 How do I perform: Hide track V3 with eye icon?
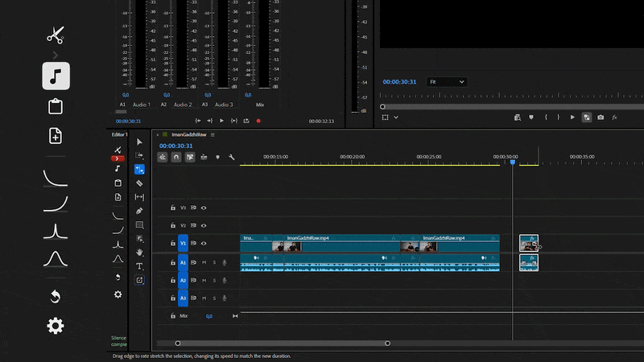point(204,208)
